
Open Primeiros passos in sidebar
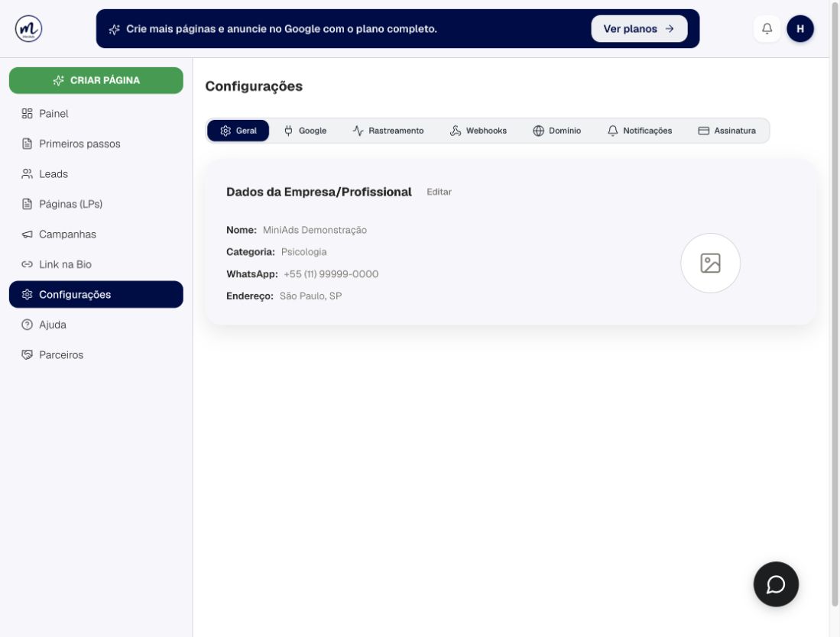96,144
